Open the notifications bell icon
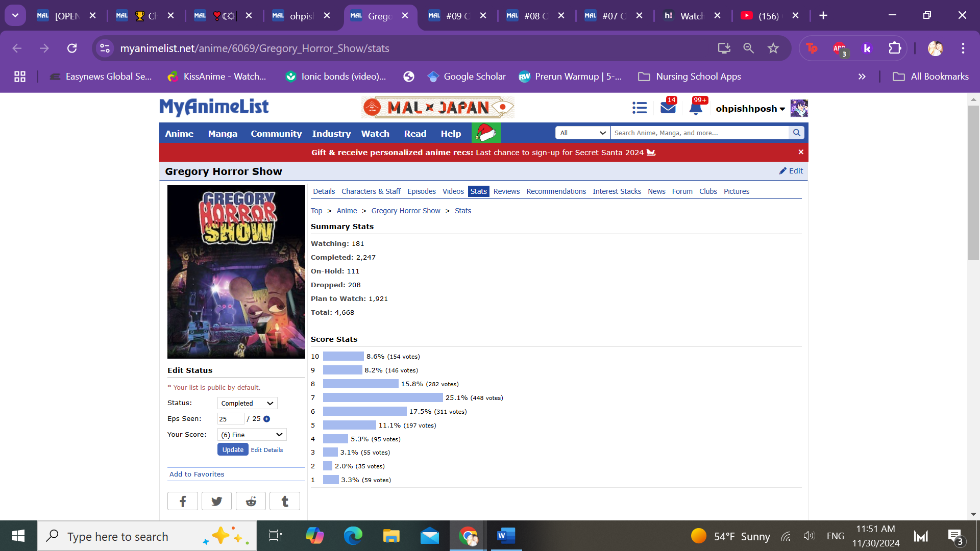The height and width of the screenshot is (551, 980). [x=696, y=108]
